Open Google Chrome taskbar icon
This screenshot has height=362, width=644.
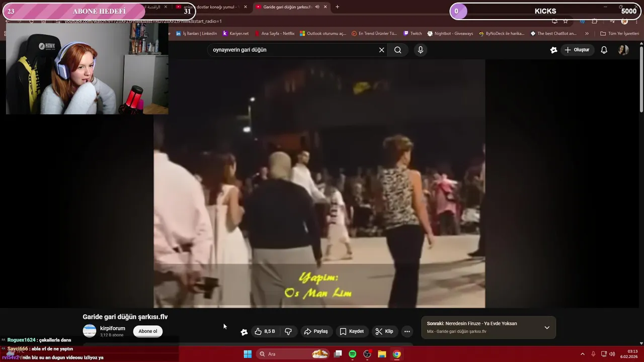396,354
